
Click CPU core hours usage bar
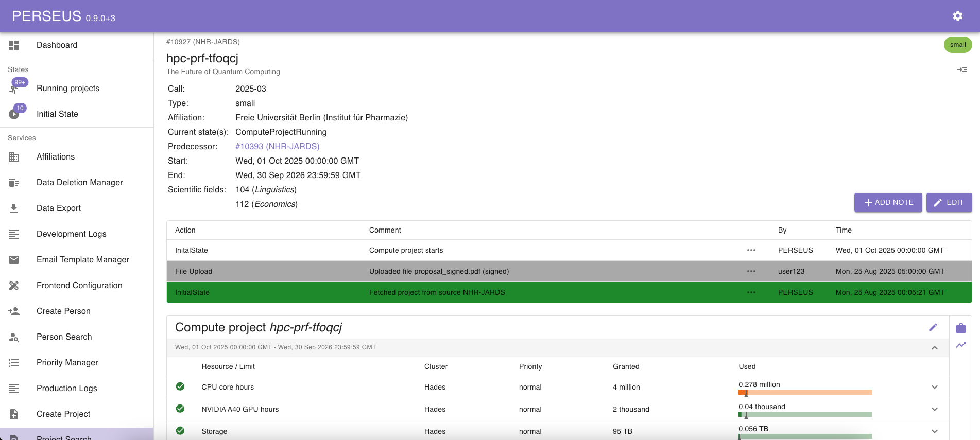click(805, 392)
